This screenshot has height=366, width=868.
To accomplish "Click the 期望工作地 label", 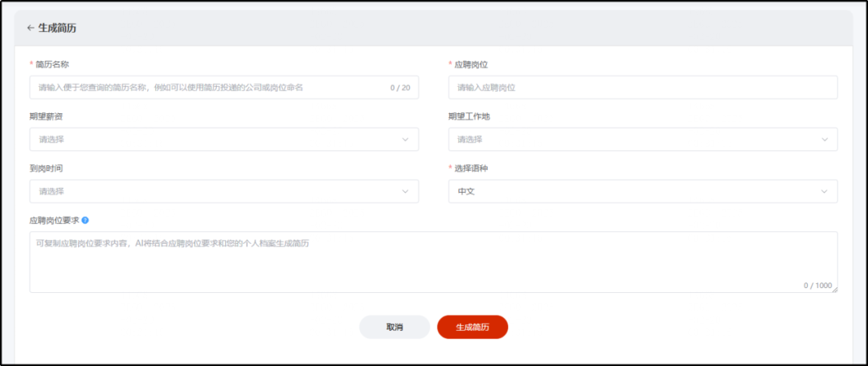I will pyautogui.click(x=469, y=116).
